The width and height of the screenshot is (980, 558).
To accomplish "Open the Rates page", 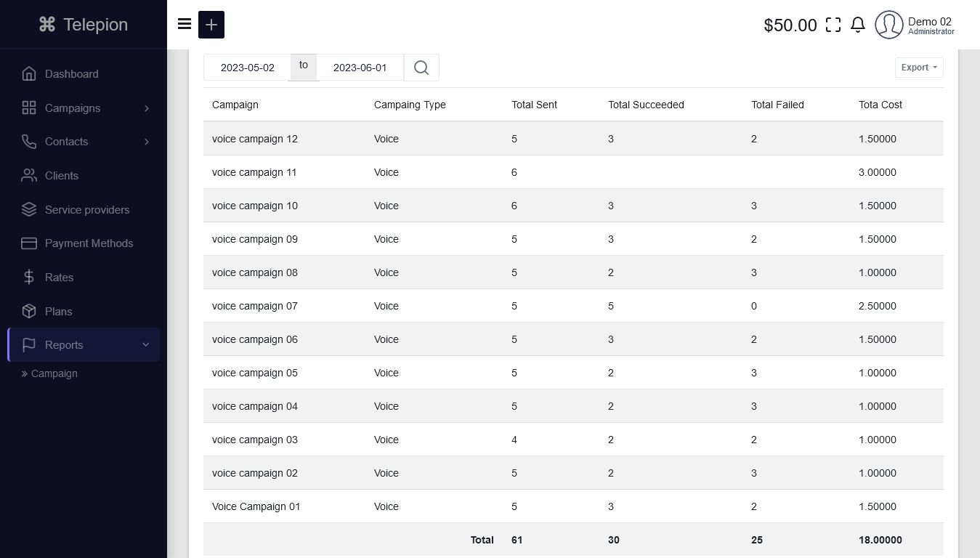I will pos(59,278).
